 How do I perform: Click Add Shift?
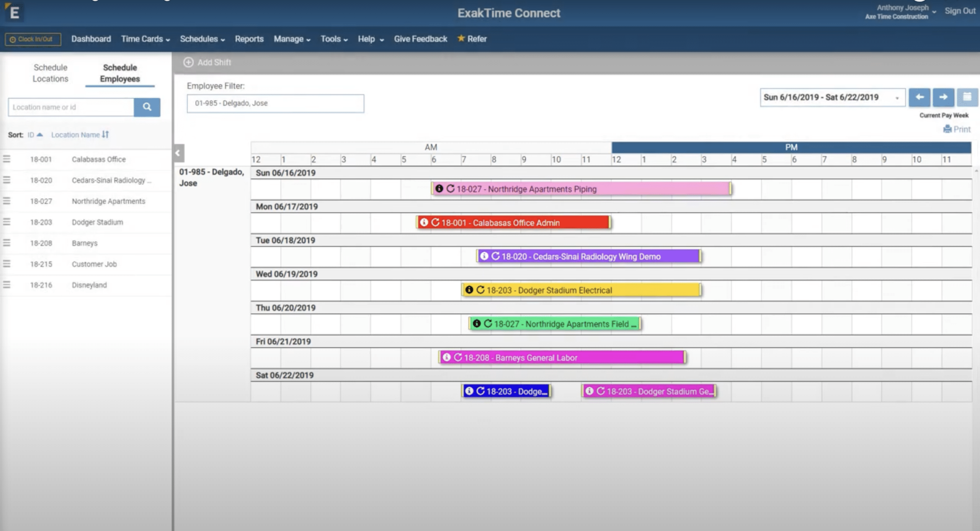point(207,62)
